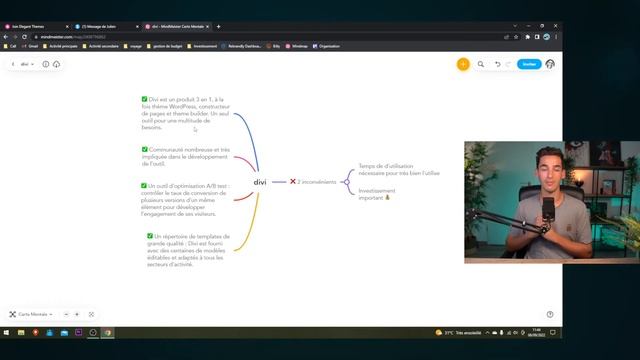Open the user profile avatar menu
Image resolution: width=640 pixels, height=360 pixels.
[x=550, y=64]
